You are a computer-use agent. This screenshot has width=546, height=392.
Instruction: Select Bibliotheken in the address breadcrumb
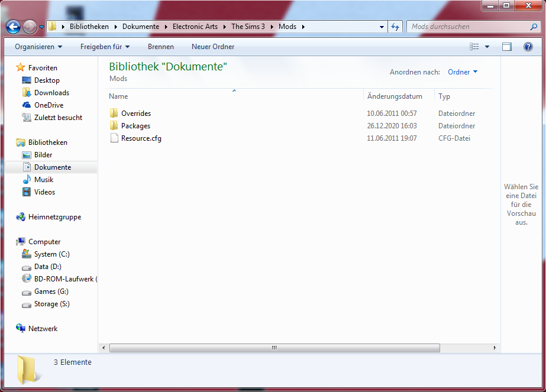coord(89,27)
